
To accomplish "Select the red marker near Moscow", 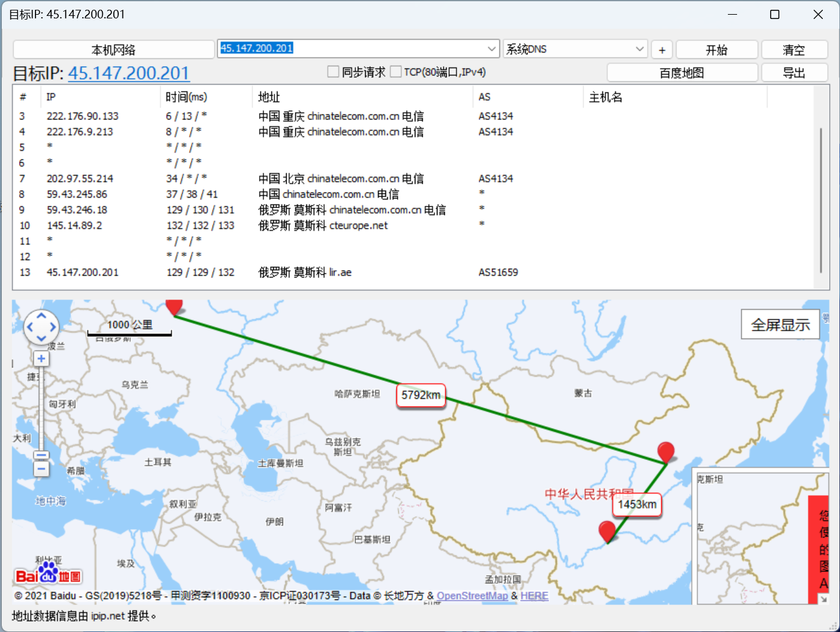I will coord(174,306).
